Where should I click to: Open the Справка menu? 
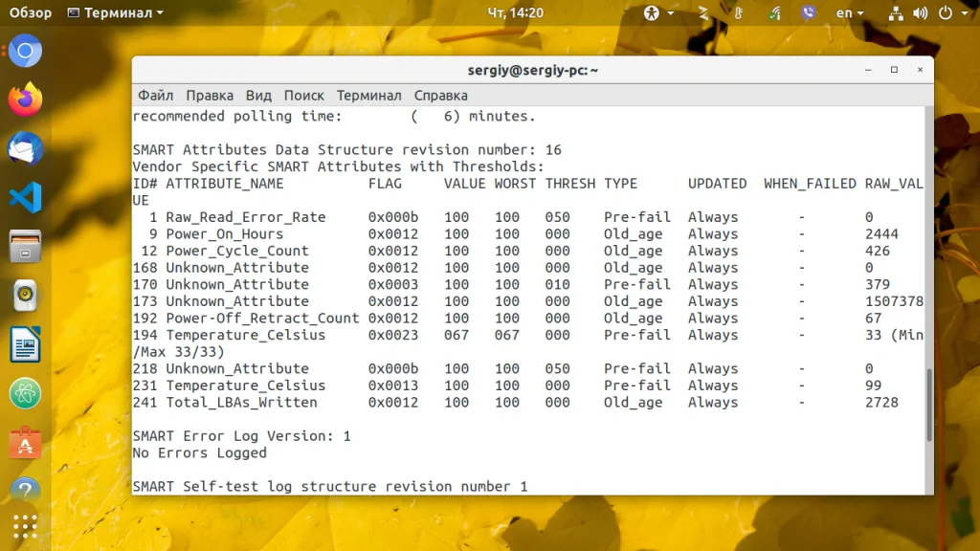pos(440,96)
